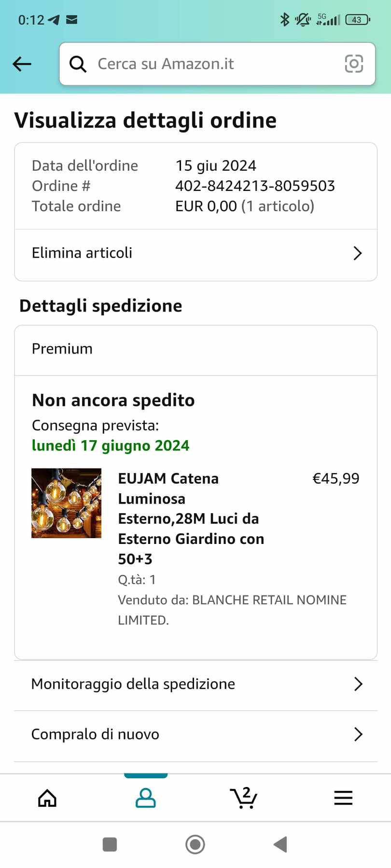Tap the magnifying glass search icon
Image resolution: width=391 pixels, height=868 pixels.
pyautogui.click(x=78, y=64)
